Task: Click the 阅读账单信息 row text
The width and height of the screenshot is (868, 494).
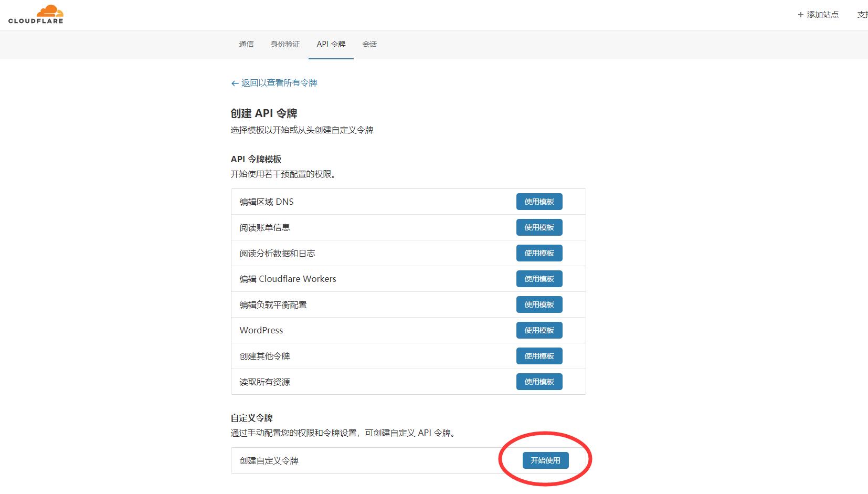Action: [x=265, y=227]
